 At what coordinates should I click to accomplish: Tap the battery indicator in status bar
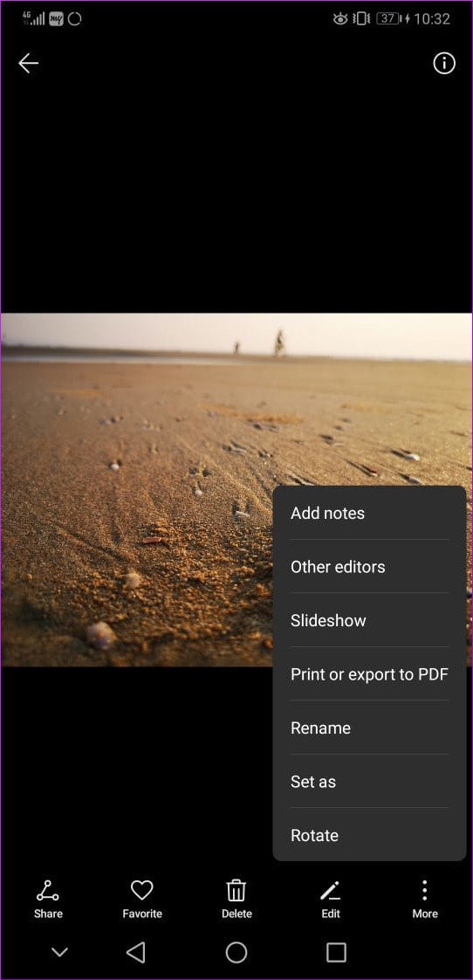coord(388,18)
